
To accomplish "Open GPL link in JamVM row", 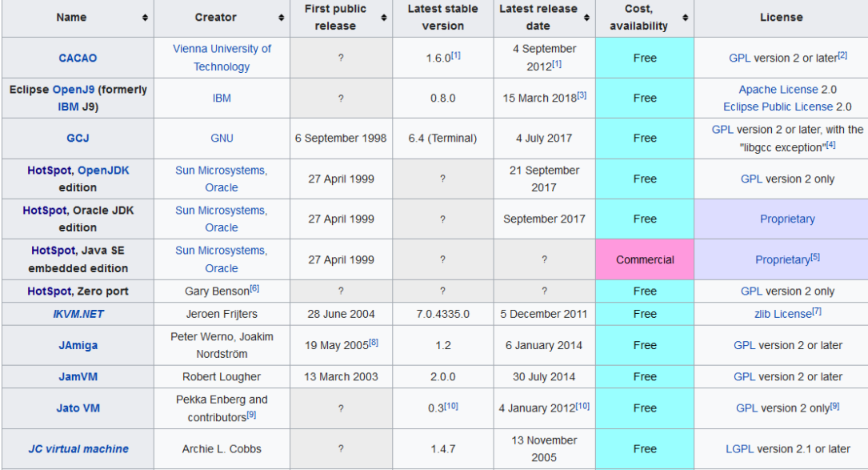I will (745, 377).
